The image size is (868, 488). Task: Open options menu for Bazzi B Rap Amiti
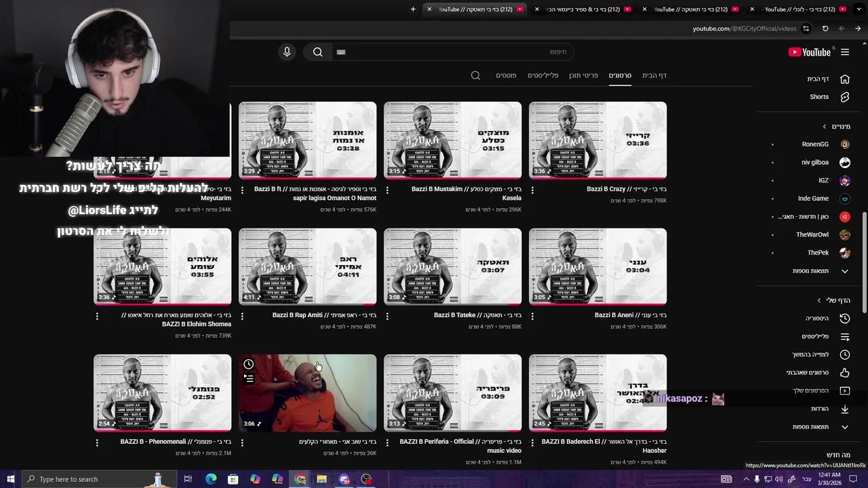point(242,316)
